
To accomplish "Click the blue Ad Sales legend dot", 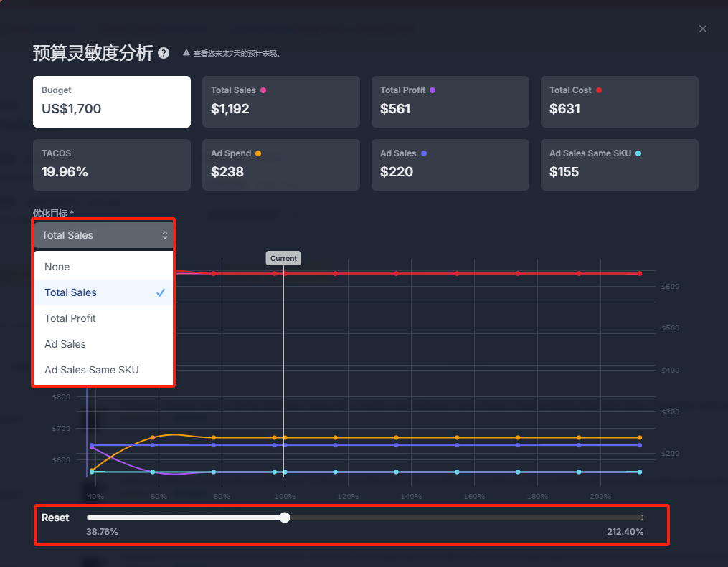I will 424,153.
